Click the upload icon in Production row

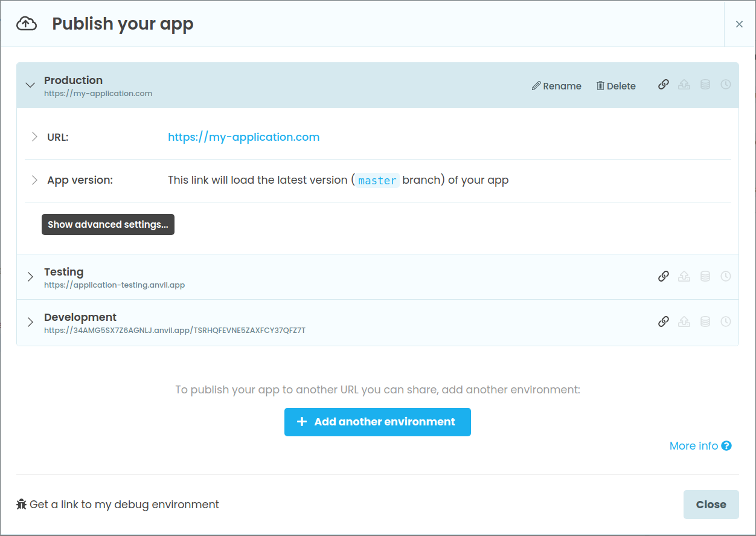pos(684,85)
